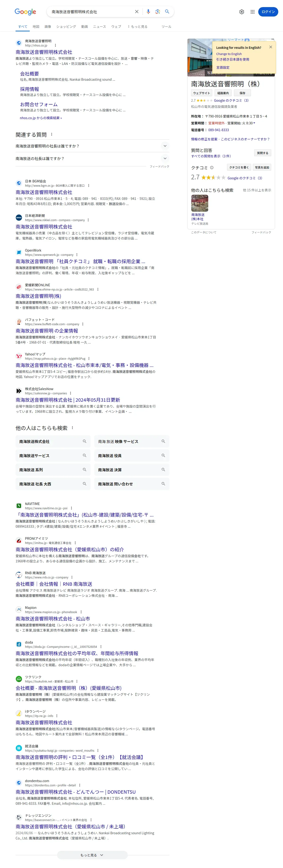Clear the search box with X icon
Viewport: 283px width, 868px height.
[x=137, y=12]
